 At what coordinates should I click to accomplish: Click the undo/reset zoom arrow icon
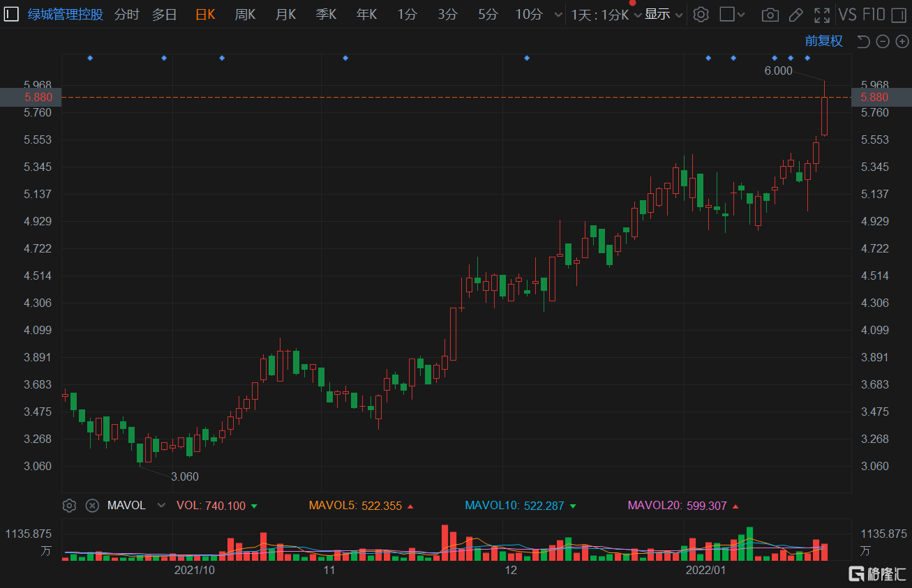[863, 42]
